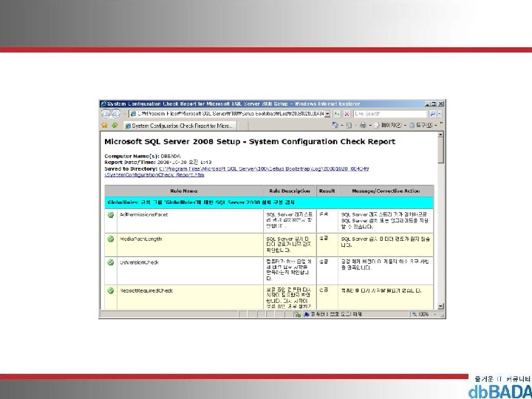This screenshot has width=532, height=399.
Task: Click the browser Back arrow button
Action: pos(106,114)
